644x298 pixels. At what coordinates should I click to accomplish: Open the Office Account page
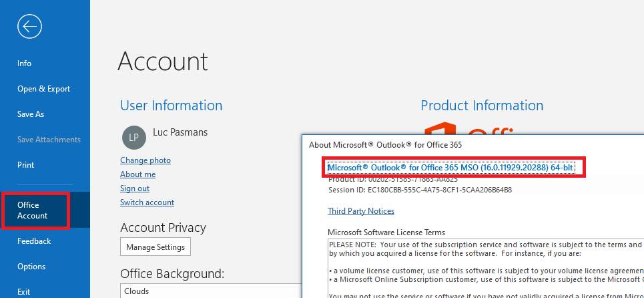[x=45, y=210]
